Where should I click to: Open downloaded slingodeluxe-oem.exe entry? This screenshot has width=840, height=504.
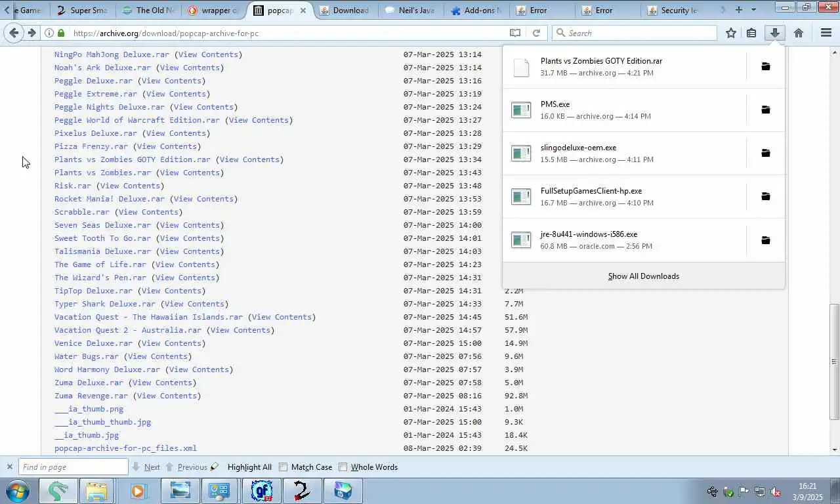click(624, 153)
